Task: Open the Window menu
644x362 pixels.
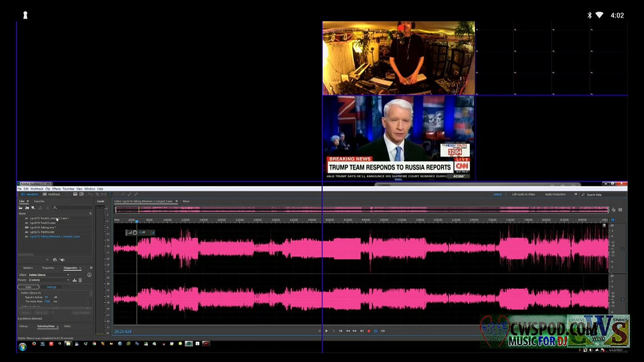Action: coord(90,189)
